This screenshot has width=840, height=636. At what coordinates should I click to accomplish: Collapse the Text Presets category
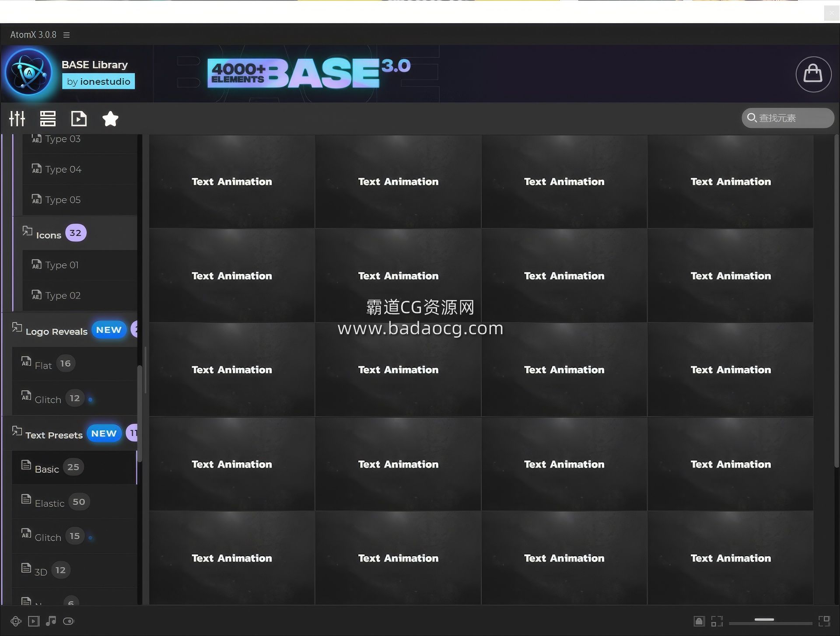(70, 433)
